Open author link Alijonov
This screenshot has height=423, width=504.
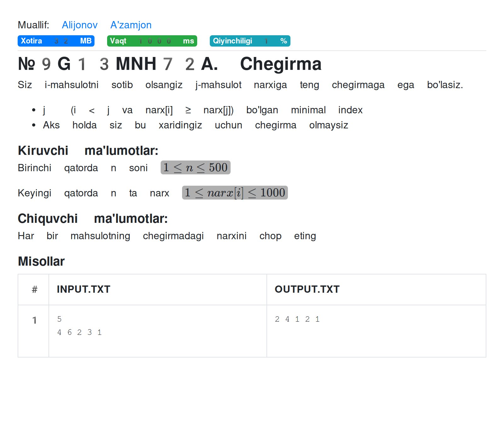click(x=79, y=25)
